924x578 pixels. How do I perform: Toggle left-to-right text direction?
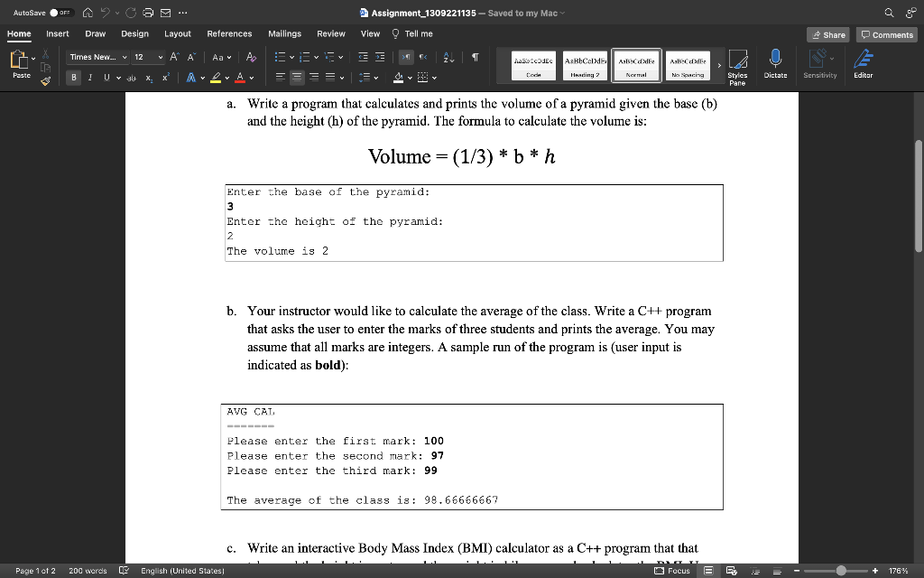click(x=406, y=57)
